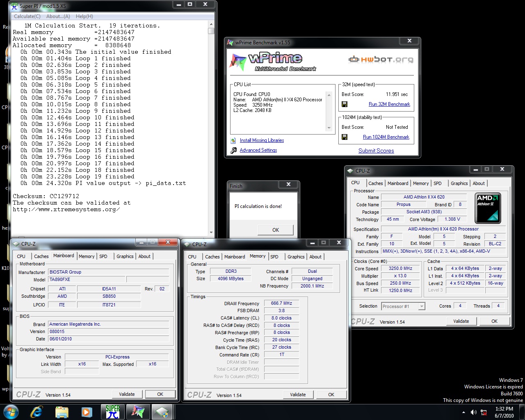Click Run 32M Benchmark link
Viewport: 525px width, 420px height.
click(389, 104)
